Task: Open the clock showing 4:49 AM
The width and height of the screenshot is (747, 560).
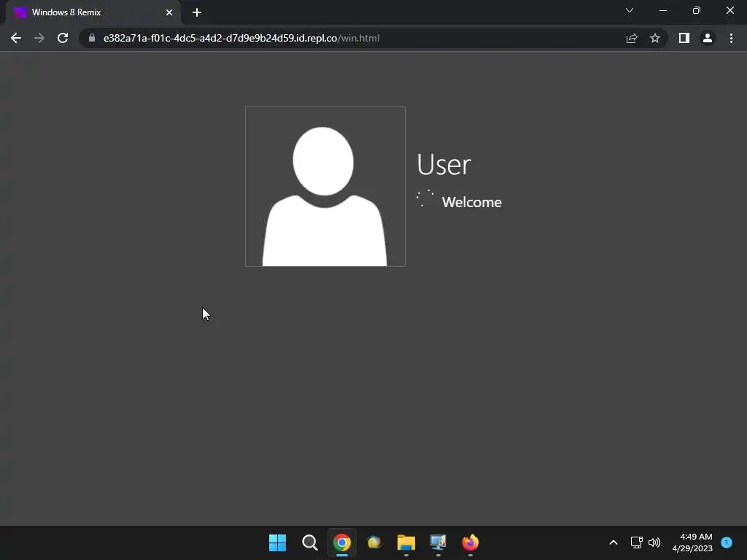Action: click(692, 542)
